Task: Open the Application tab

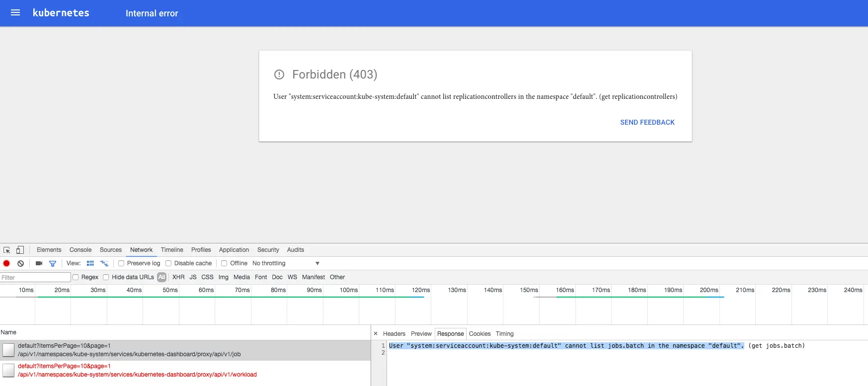Action: [234, 250]
